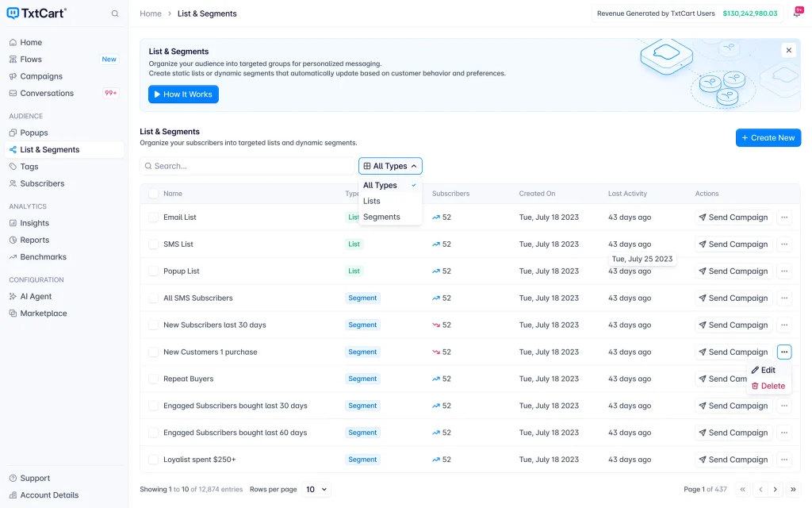Check the New Subscribers last 30 days checkbox
Viewport: 812px width, 508px height.
(x=153, y=325)
